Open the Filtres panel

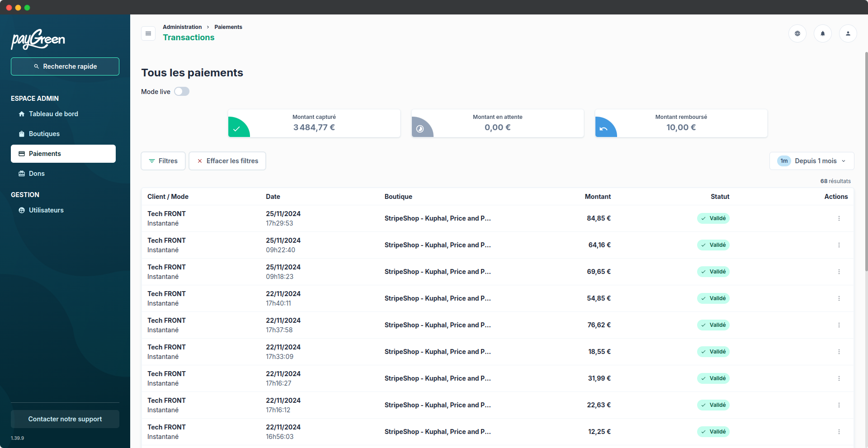[163, 160]
